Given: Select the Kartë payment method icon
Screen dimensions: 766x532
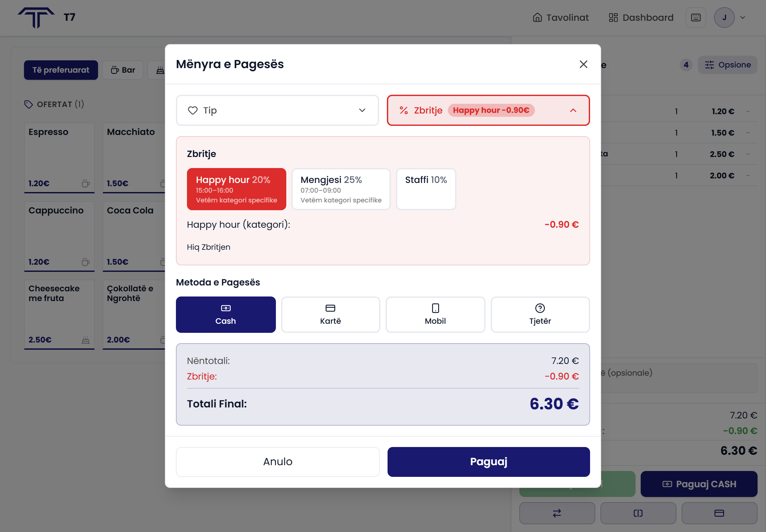Looking at the screenshot, I should (x=330, y=308).
